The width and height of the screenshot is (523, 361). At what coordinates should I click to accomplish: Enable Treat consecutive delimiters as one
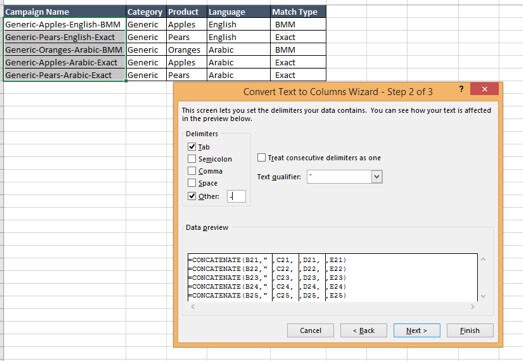point(262,157)
